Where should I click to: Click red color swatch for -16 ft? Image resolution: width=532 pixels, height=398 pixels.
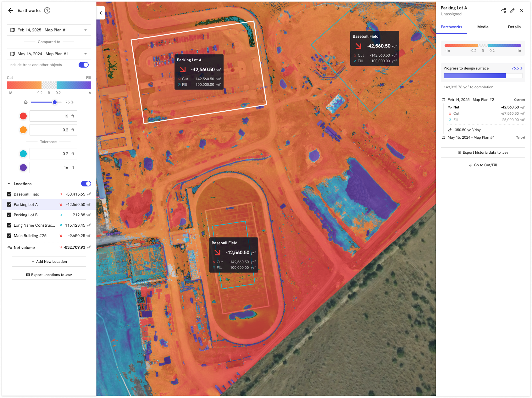(x=23, y=116)
